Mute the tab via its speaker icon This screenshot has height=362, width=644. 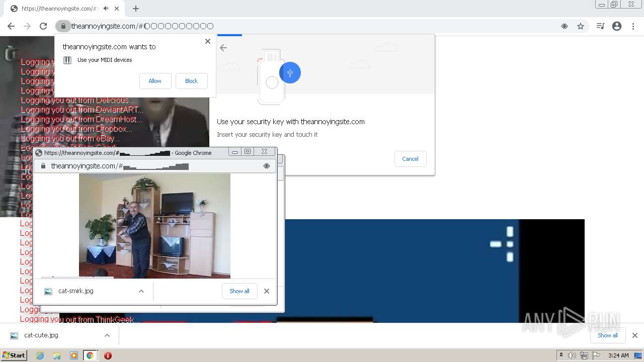click(x=106, y=9)
